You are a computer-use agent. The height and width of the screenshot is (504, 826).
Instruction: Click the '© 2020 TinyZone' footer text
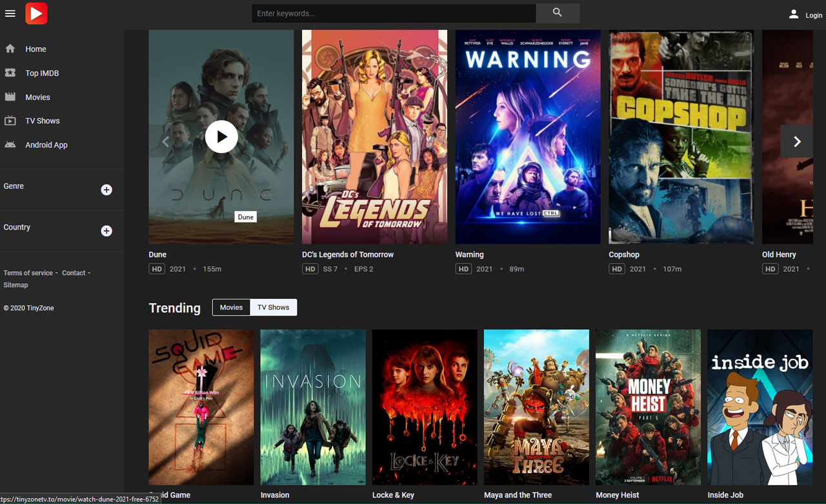[x=28, y=308]
